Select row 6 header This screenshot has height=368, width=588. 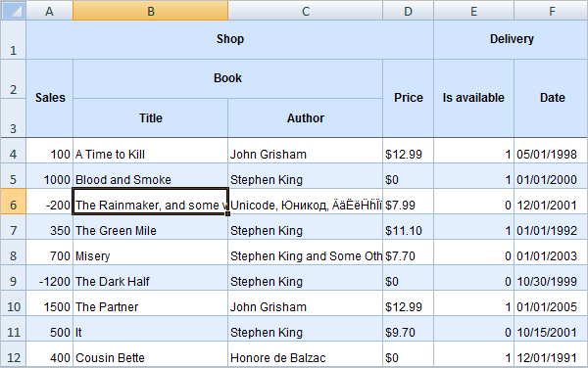point(13,202)
